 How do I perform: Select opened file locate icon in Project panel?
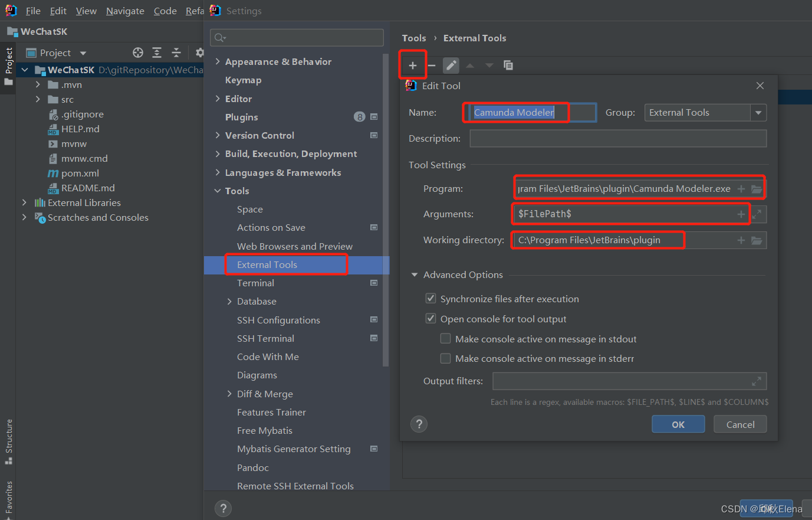pyautogui.click(x=138, y=53)
